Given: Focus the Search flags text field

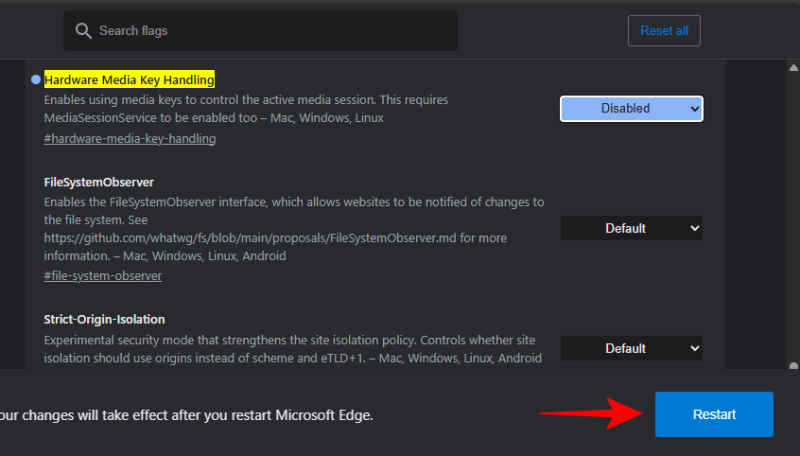Looking at the screenshot, I should point(270,31).
